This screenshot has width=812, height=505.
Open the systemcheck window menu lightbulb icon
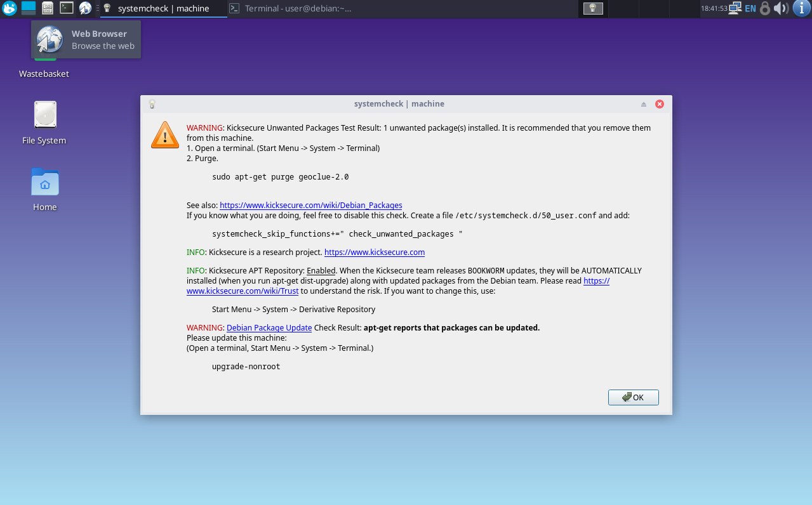152,104
